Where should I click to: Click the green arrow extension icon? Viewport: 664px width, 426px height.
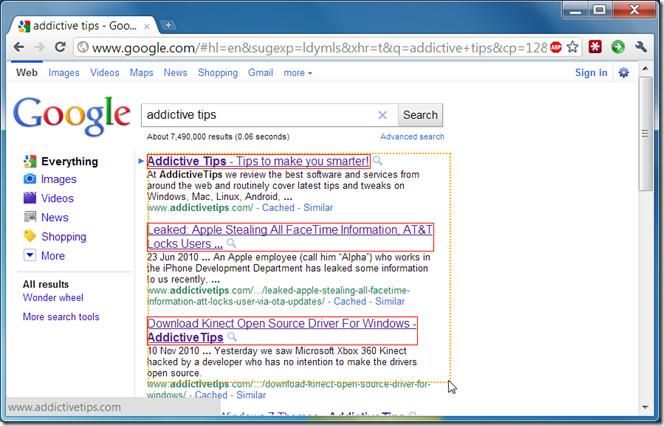click(x=618, y=47)
